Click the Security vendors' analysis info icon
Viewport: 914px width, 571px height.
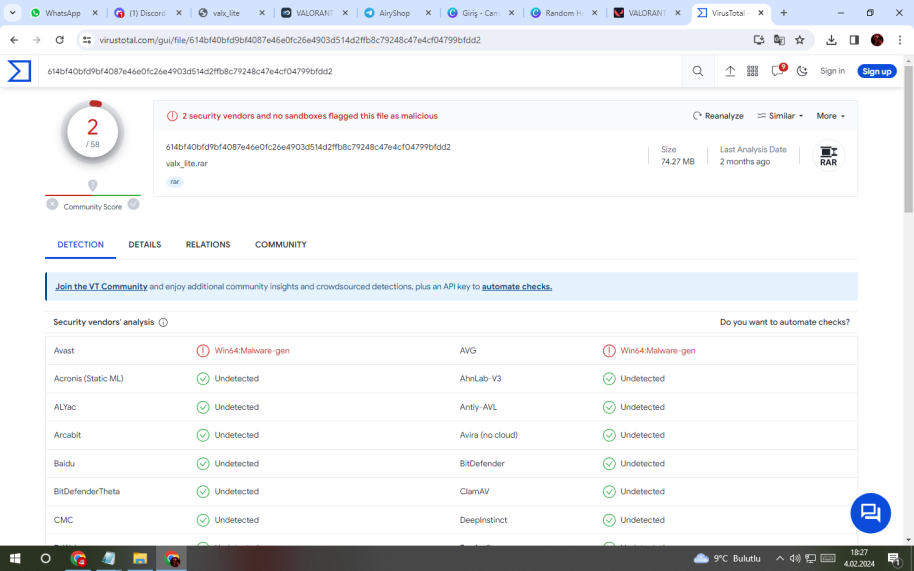click(x=163, y=322)
